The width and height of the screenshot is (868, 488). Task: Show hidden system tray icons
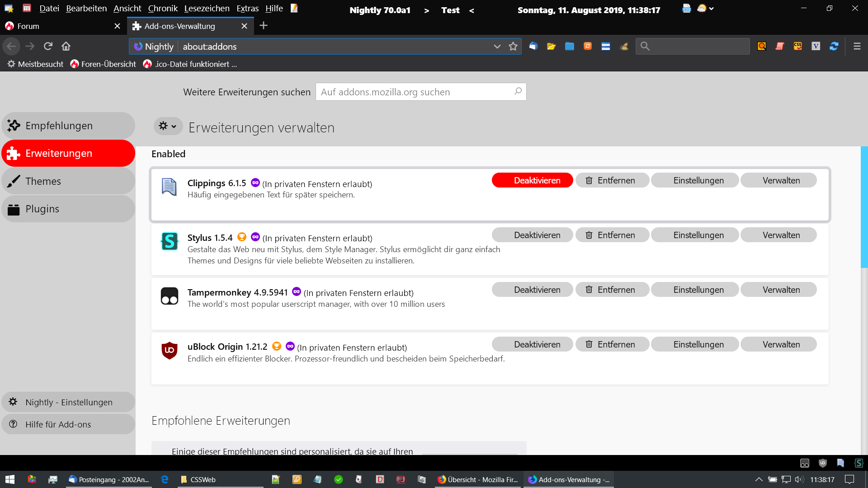(x=759, y=479)
